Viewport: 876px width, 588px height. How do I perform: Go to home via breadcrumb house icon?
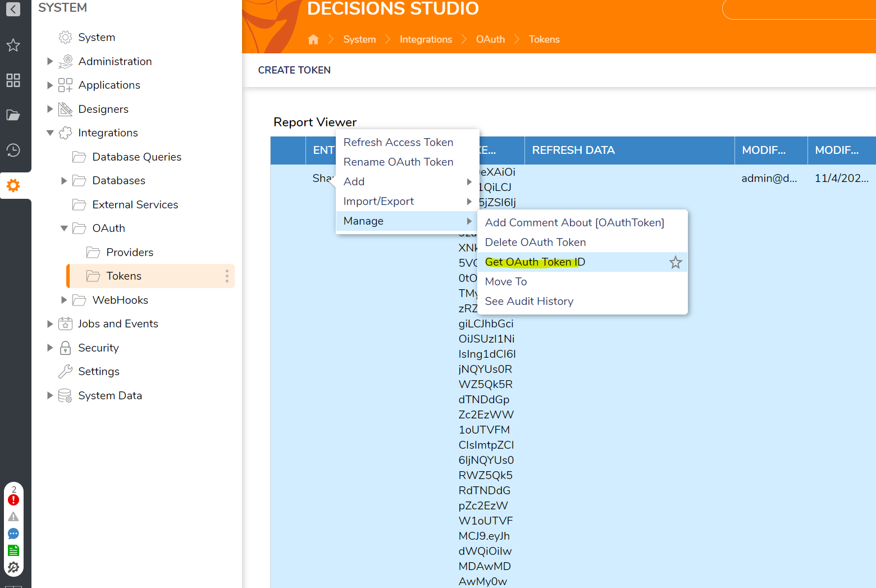313,39
